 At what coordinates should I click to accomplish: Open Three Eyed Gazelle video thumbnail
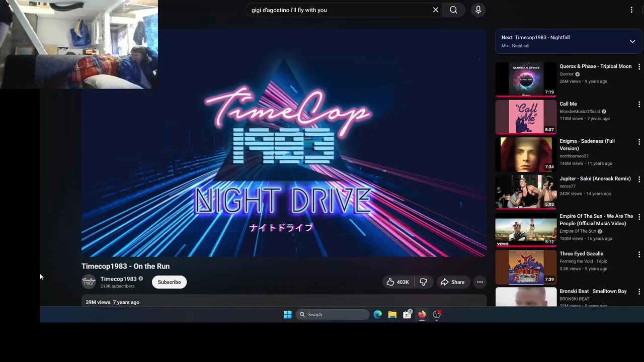pos(526,266)
